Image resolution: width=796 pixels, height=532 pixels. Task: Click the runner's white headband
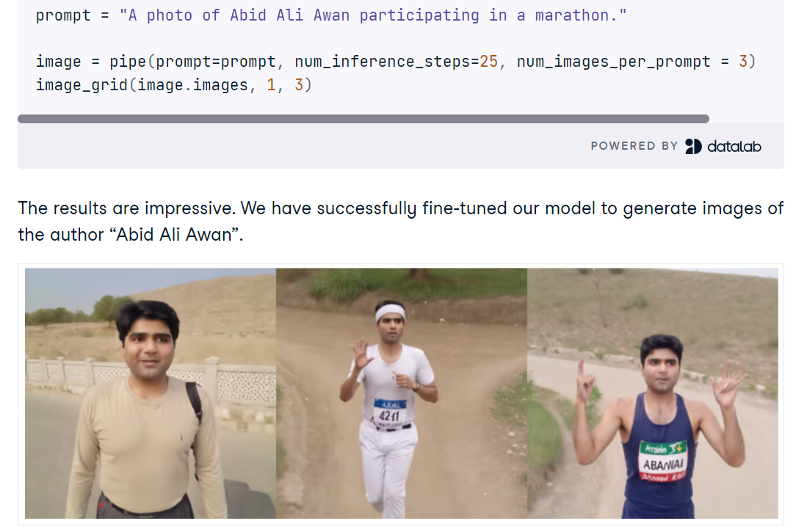coord(390,313)
